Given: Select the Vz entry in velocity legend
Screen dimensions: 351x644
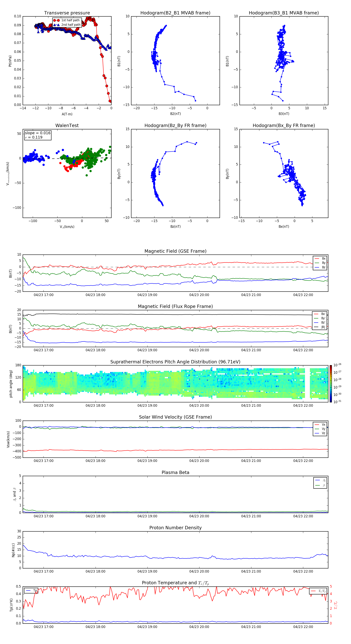Looking at the screenshot, I should pyautogui.click(x=320, y=433).
